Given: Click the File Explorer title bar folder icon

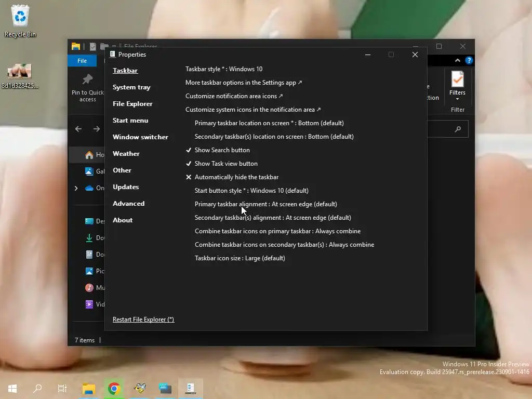Looking at the screenshot, I should pos(76,46).
